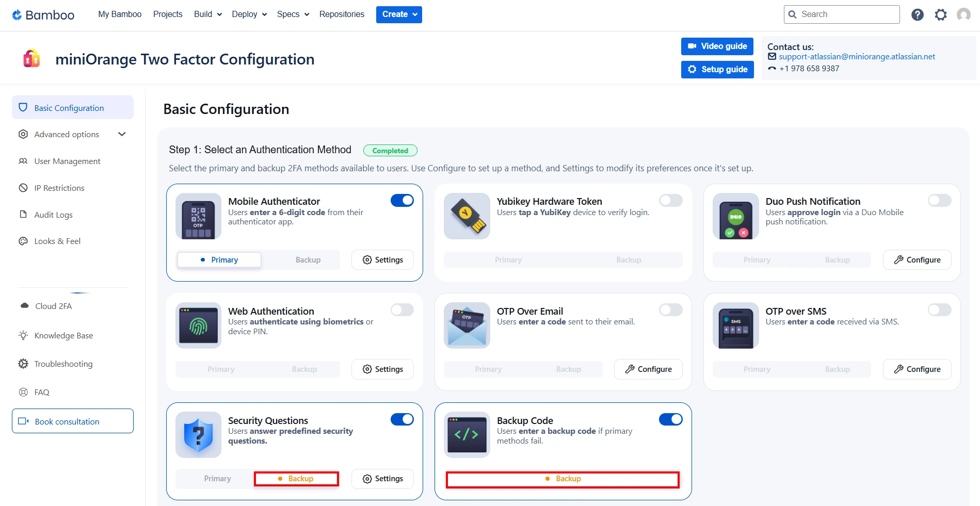
Task: Select Backup option for Mobile Authenticator
Action: (308, 260)
